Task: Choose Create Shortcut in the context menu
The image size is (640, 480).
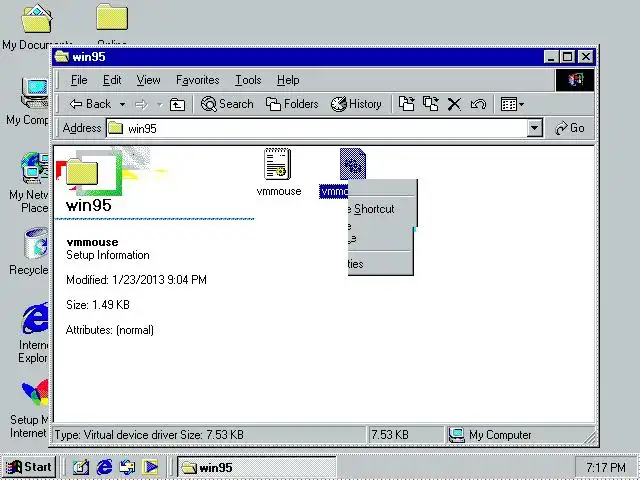Action: [x=371, y=209]
